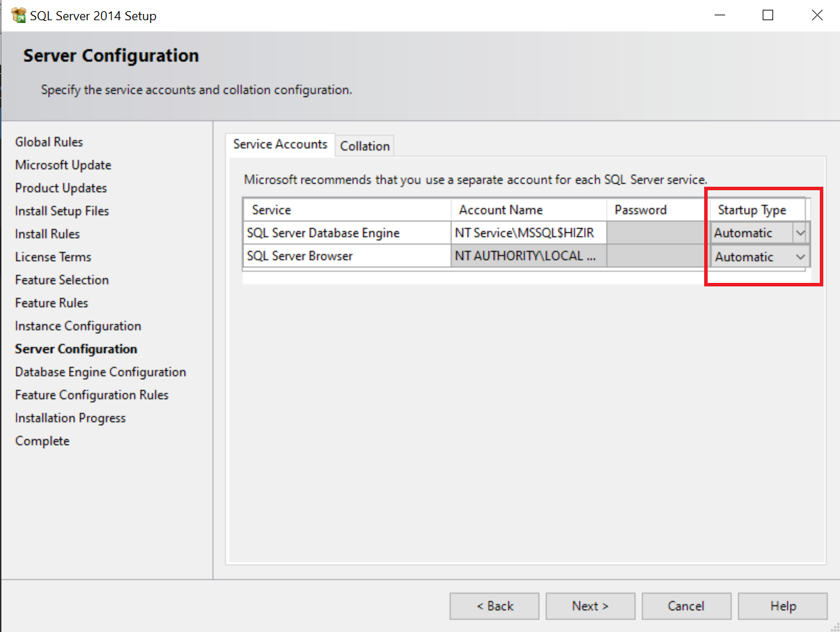Minimize the SQL Server 2014 Setup window

718,15
